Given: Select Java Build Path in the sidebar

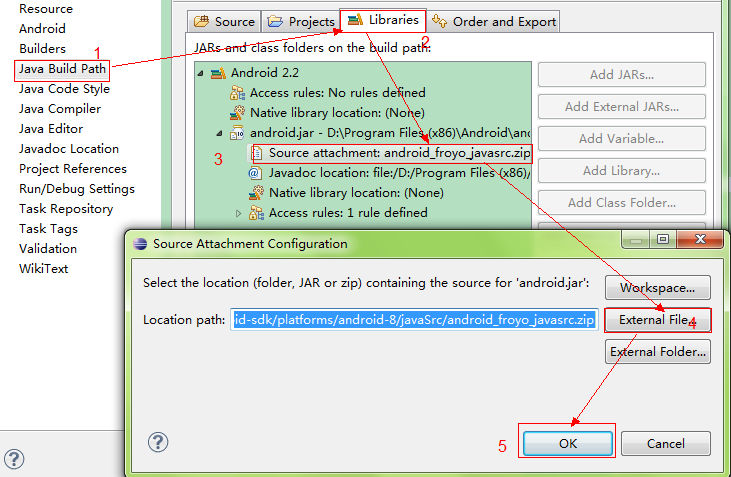Looking at the screenshot, I should pyautogui.click(x=62, y=69).
